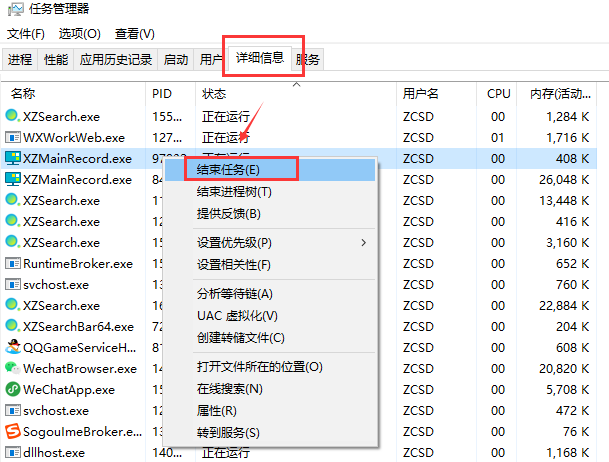Select 分析等待链(A) menu entry
The image size is (609, 462).
coord(270,294)
